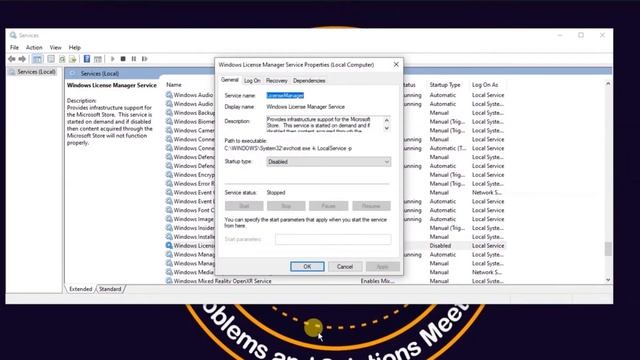
Task: Click the gear icon of Windows Insider row
Action: point(169,228)
